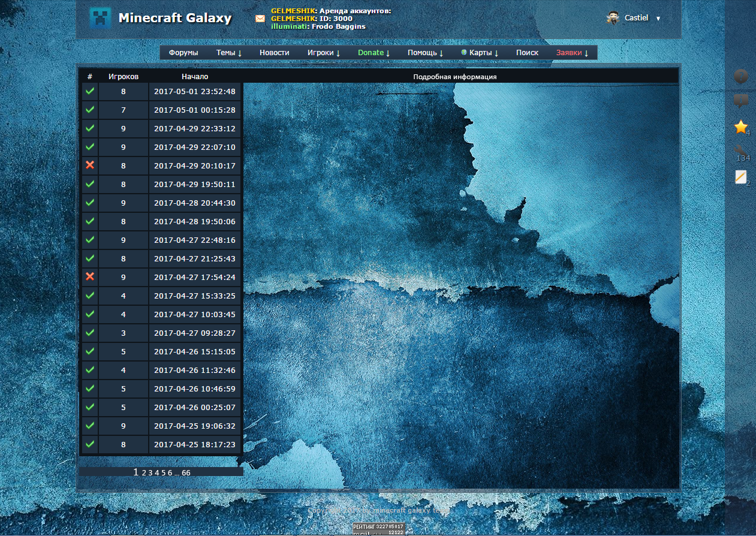Open the Заявки dropdown menu

point(572,53)
